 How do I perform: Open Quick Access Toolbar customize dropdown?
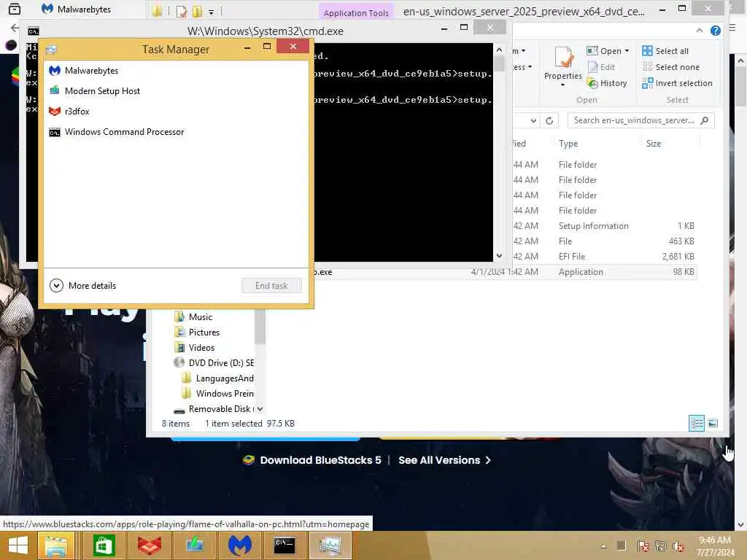(211, 12)
